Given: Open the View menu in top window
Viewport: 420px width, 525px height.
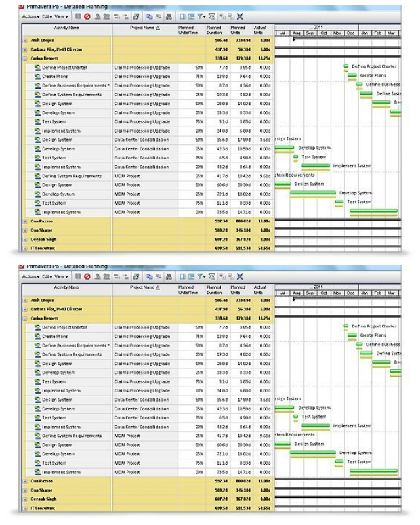Looking at the screenshot, I should pos(61,16).
